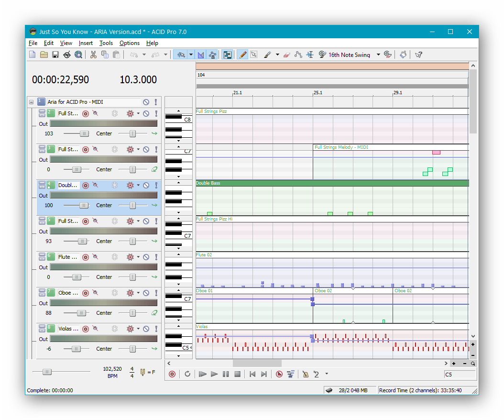The image size is (504, 420).
Task: Open the Insert menu
Action: tap(86, 43)
